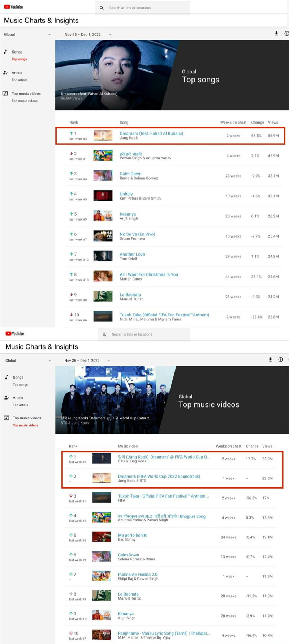The width and height of the screenshot is (289, 644).
Task: Open Global region dropdown on Top songs page
Action: coord(27,35)
